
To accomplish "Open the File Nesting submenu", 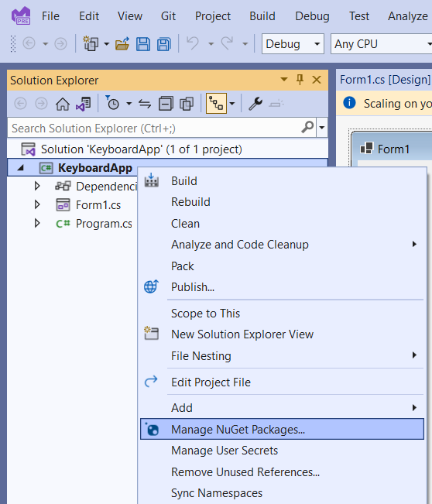I will tap(283, 356).
